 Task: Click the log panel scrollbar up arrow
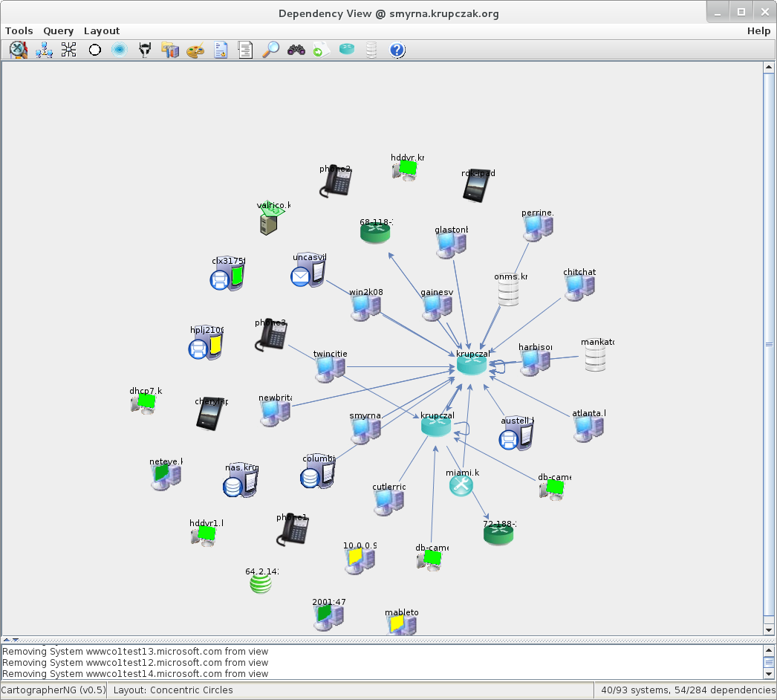pyautogui.click(x=769, y=651)
